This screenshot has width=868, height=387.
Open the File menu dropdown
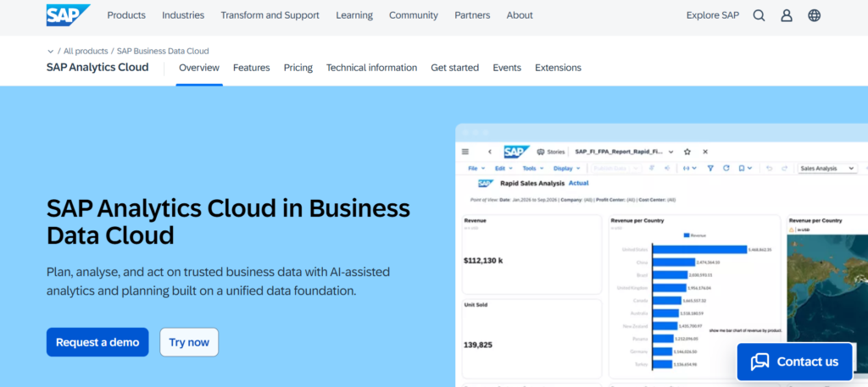coord(476,168)
